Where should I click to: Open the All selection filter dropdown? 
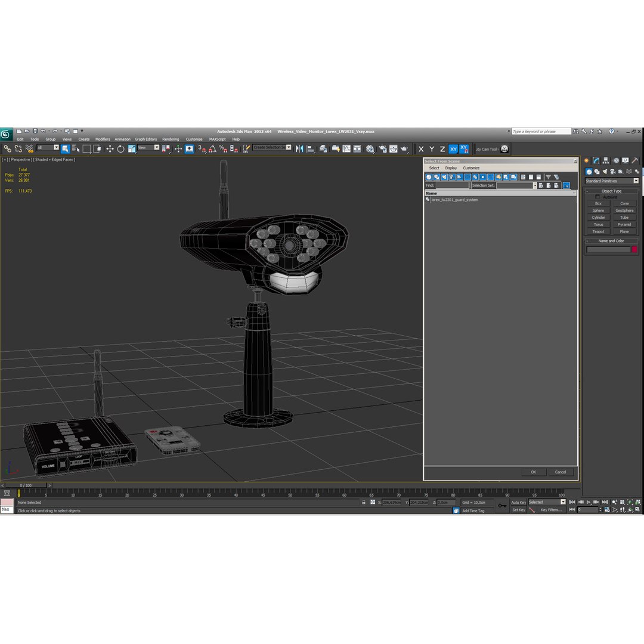coord(48,147)
